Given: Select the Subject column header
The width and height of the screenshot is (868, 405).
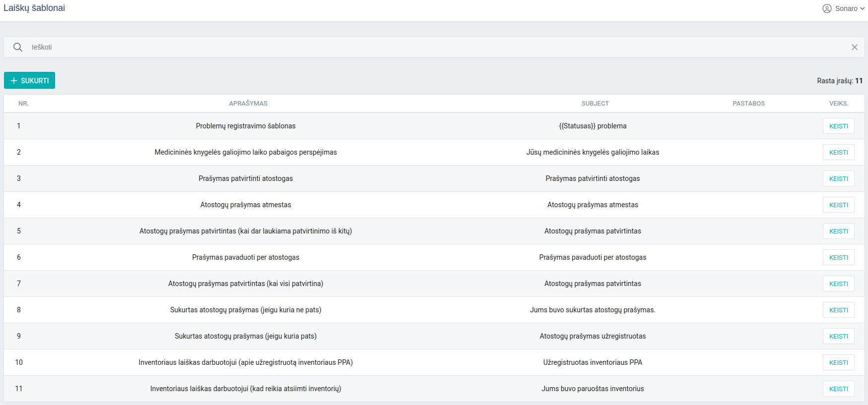Looking at the screenshot, I should pyautogui.click(x=595, y=104).
